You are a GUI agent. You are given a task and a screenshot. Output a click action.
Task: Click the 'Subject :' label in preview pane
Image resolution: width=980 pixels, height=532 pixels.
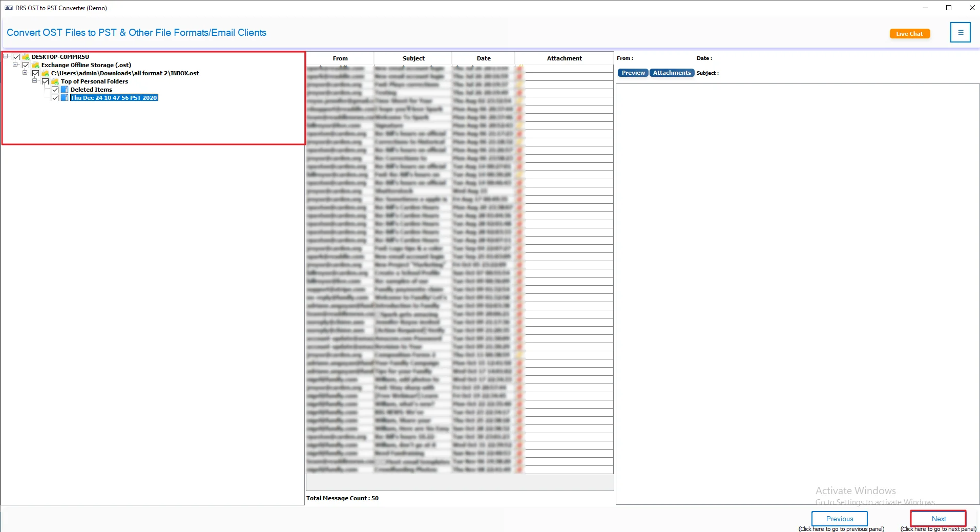click(707, 73)
